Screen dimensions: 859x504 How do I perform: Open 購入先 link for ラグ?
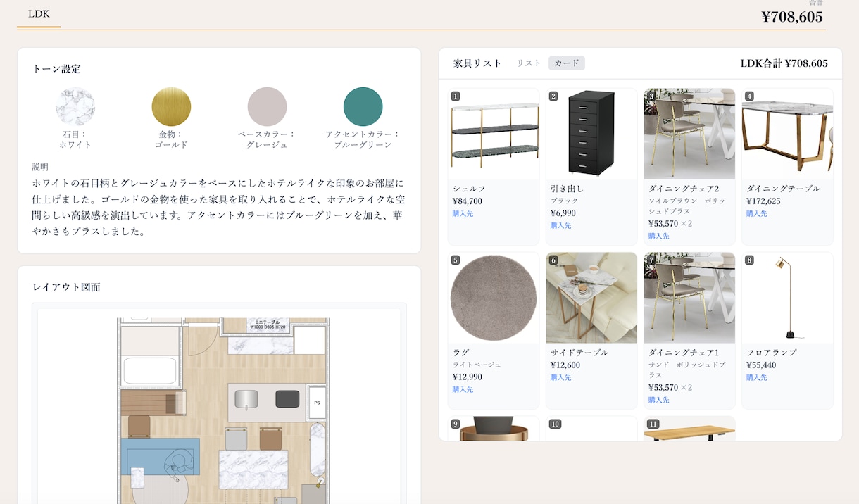pos(463,389)
